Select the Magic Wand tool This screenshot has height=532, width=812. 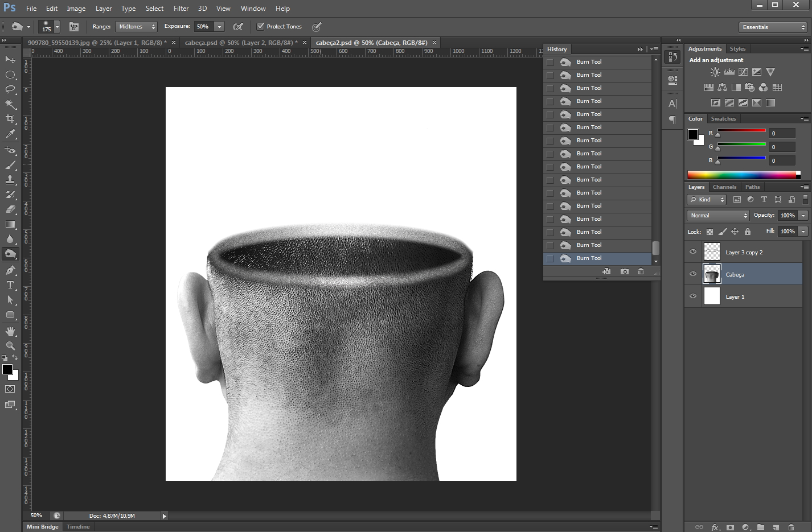point(10,104)
